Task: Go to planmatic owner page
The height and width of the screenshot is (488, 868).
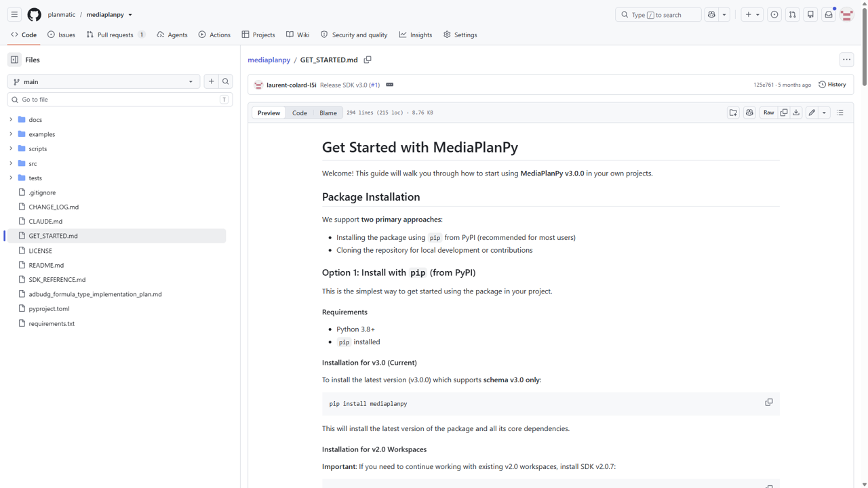Action: (x=62, y=14)
